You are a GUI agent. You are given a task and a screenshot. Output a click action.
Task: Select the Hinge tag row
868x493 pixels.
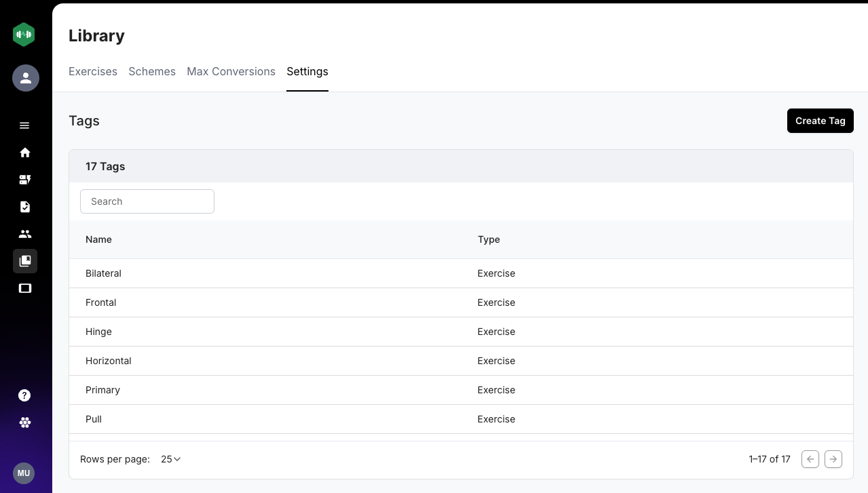pyautogui.click(x=461, y=332)
